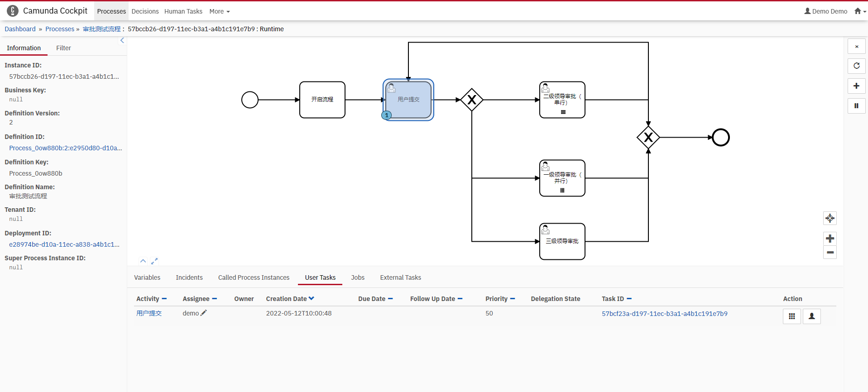The width and height of the screenshot is (868, 392).
Task: Open the user icon action for 用户提交 task
Action: point(811,316)
